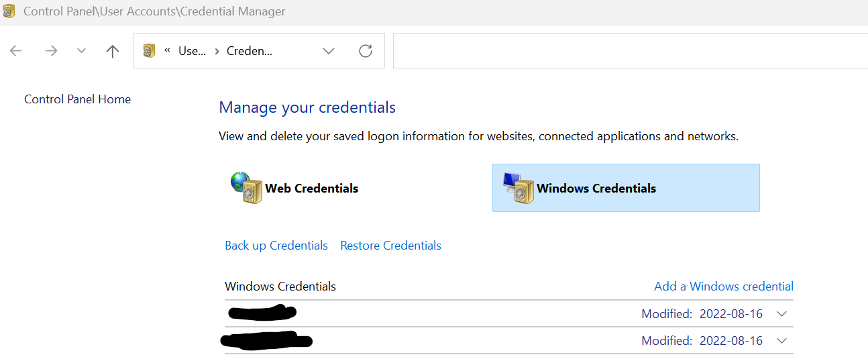The height and width of the screenshot is (363, 868).
Task: Click the Web Credentials globe safe icon
Action: [x=246, y=188]
